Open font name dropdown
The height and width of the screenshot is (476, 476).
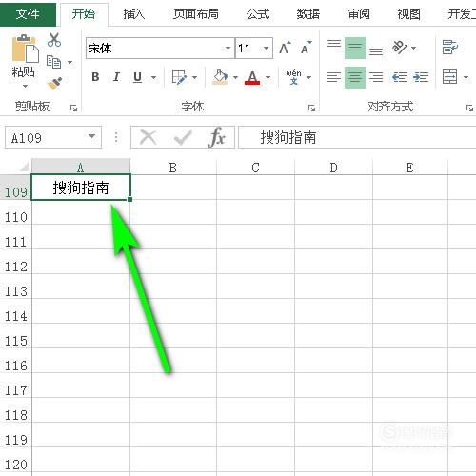point(228,49)
